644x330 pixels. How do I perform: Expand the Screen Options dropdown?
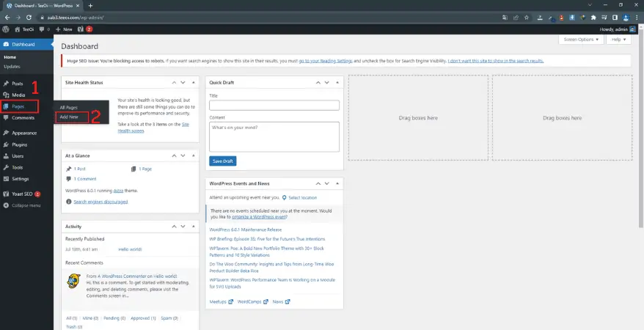click(x=581, y=40)
